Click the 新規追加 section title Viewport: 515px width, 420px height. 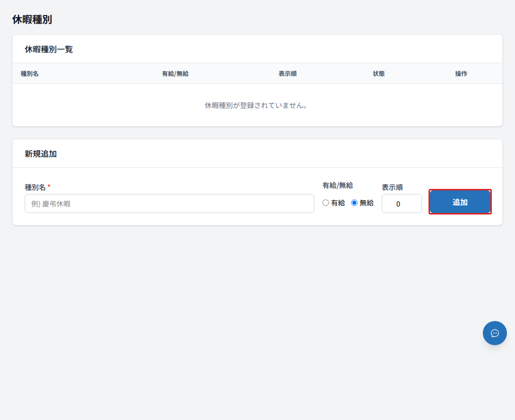pos(41,154)
